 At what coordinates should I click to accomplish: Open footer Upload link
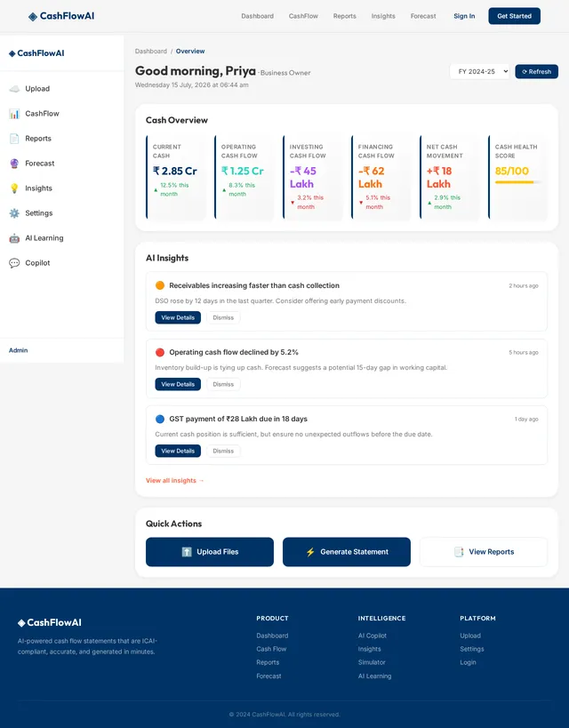point(470,636)
